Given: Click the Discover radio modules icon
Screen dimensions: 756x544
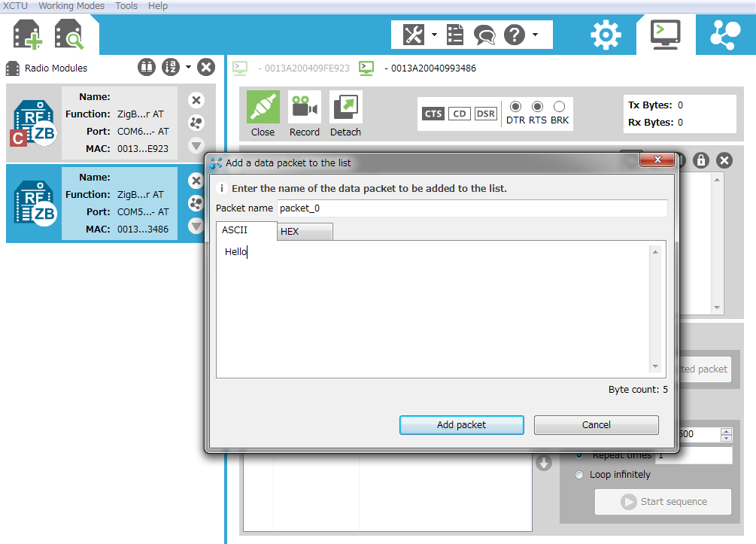Looking at the screenshot, I should pos(69,35).
